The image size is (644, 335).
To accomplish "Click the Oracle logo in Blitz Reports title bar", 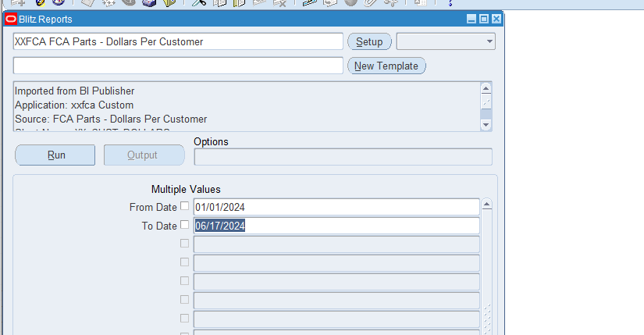I will click(11, 20).
